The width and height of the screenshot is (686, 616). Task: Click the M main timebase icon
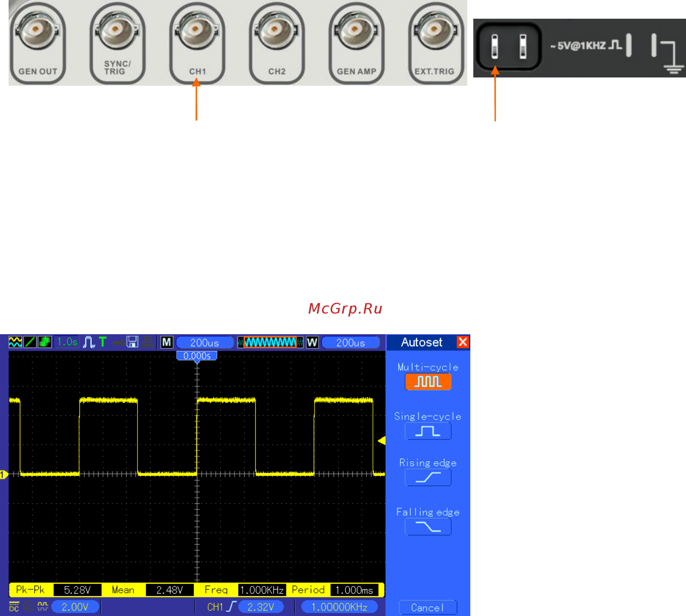coord(167,342)
